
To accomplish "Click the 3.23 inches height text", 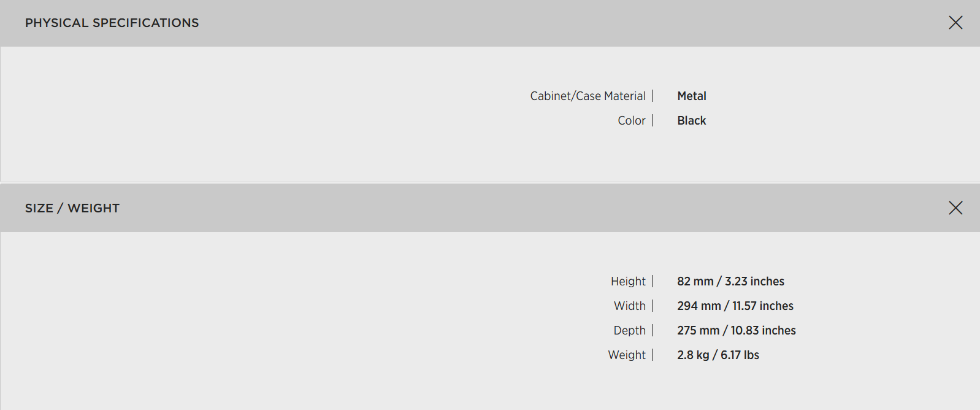I will point(754,282).
